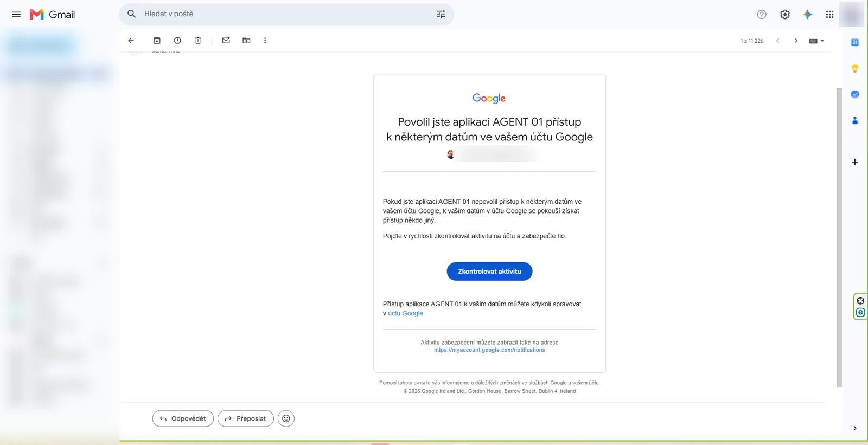Go to the older email arrow

[796, 41]
